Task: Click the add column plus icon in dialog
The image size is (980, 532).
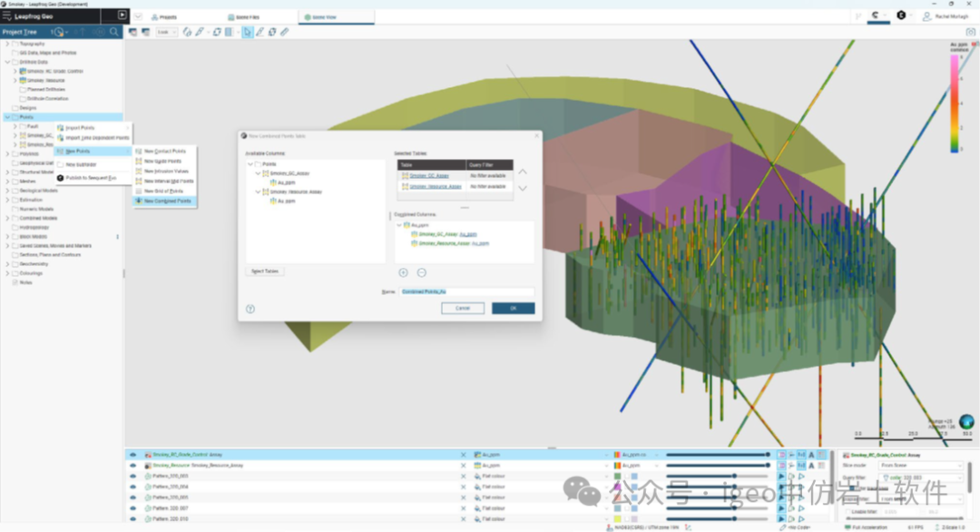Action: tap(403, 272)
